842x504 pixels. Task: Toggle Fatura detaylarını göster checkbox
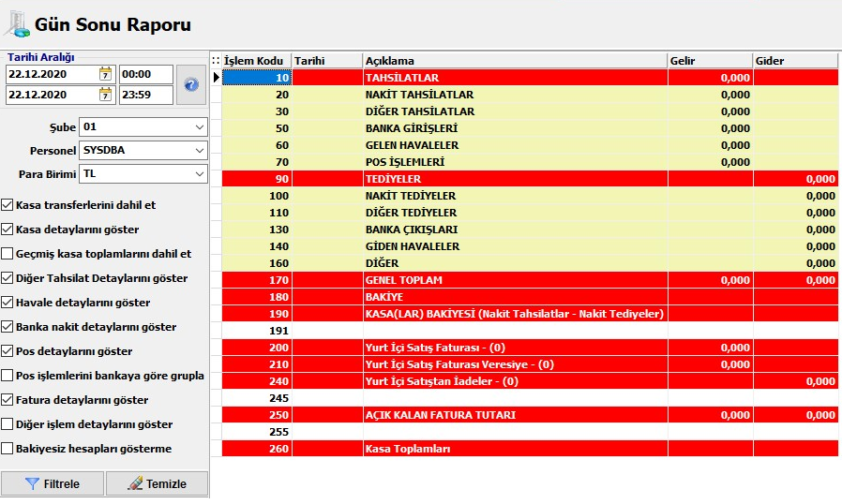click(7, 400)
